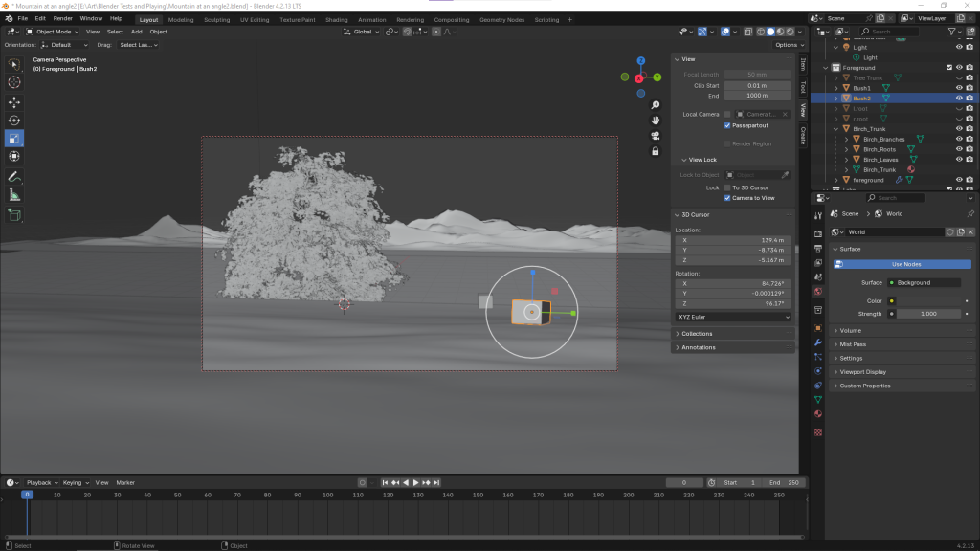Hide Bush1 with its eye icon

tap(959, 88)
